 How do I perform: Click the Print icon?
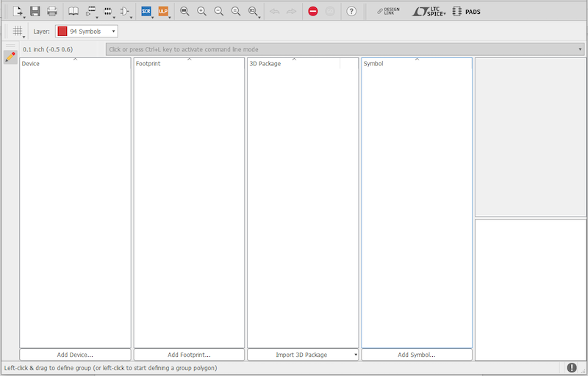coord(52,11)
